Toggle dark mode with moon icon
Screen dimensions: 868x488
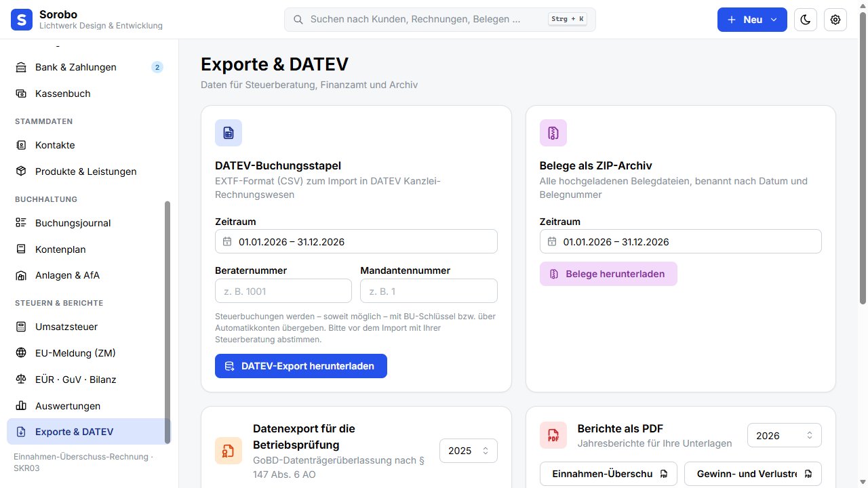pos(806,20)
